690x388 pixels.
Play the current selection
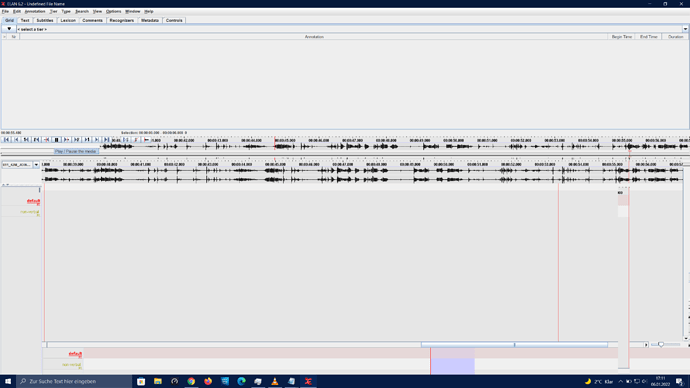point(126,139)
